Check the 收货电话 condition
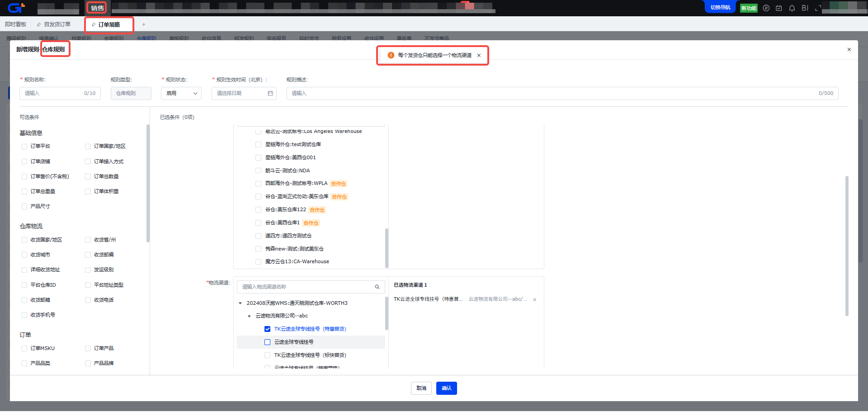 click(x=88, y=300)
